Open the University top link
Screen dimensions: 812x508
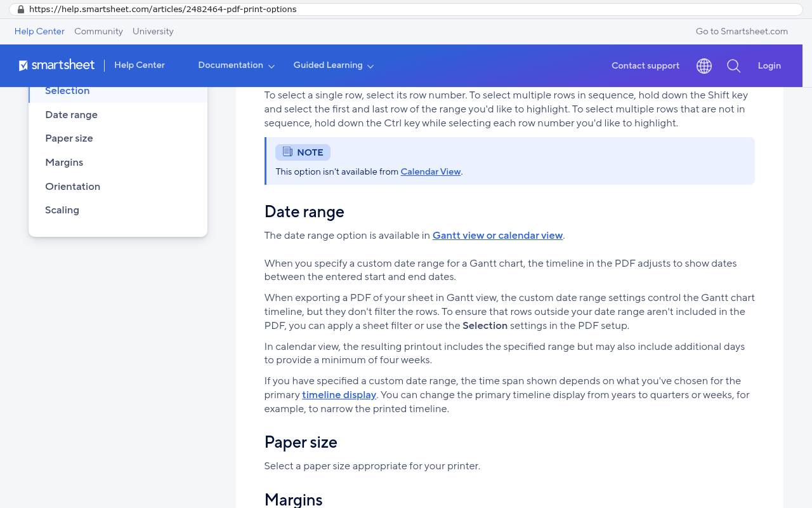click(x=153, y=31)
